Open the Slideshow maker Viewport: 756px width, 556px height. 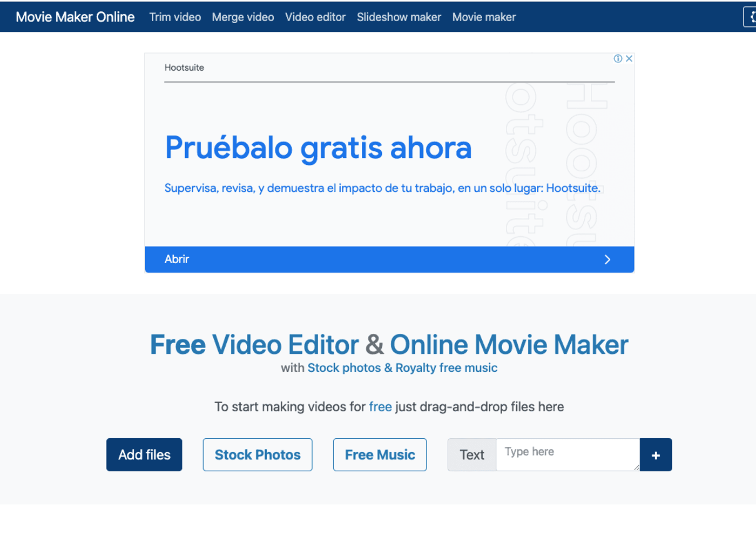pyautogui.click(x=399, y=17)
